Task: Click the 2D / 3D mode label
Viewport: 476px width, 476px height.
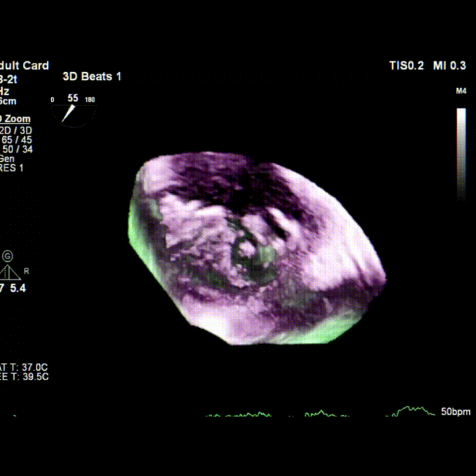Action: coord(17,130)
